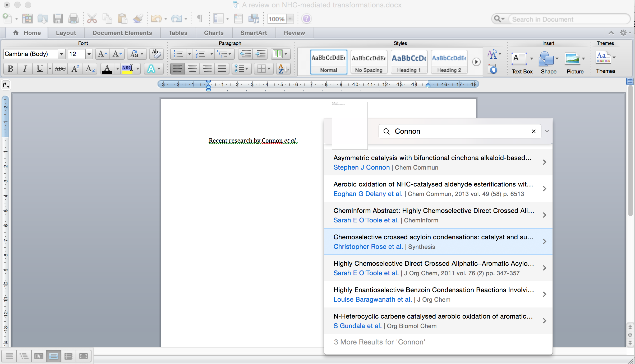Click the Underline formatting icon
Screen dimensions: 635x364
point(39,69)
